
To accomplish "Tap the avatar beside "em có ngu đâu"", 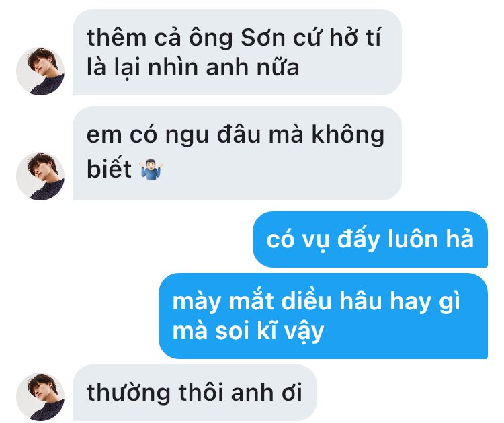I will (x=40, y=176).
